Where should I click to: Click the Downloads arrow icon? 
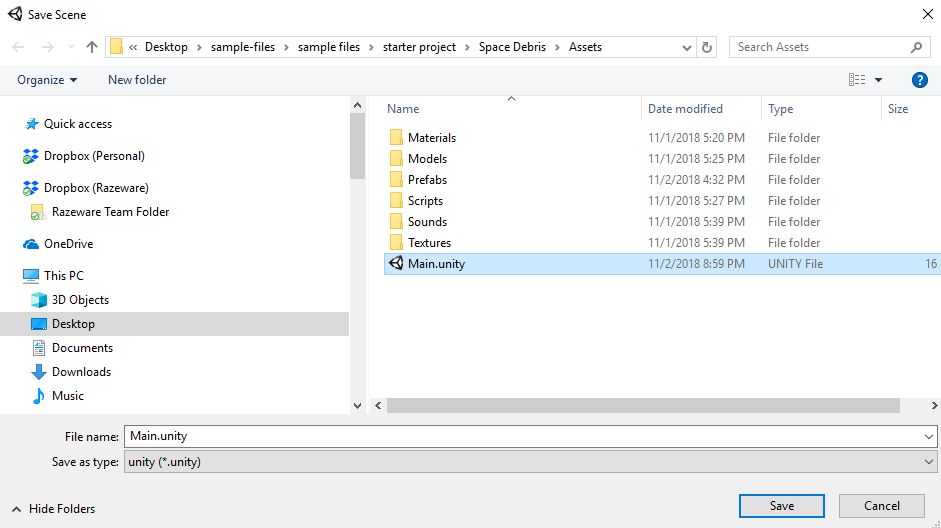[x=38, y=372]
